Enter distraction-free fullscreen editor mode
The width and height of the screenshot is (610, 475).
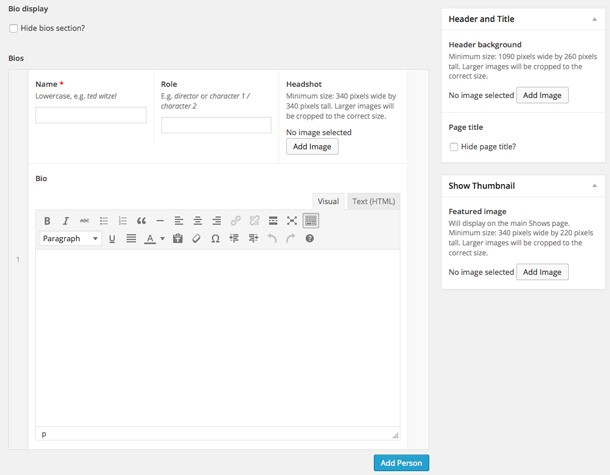point(292,221)
